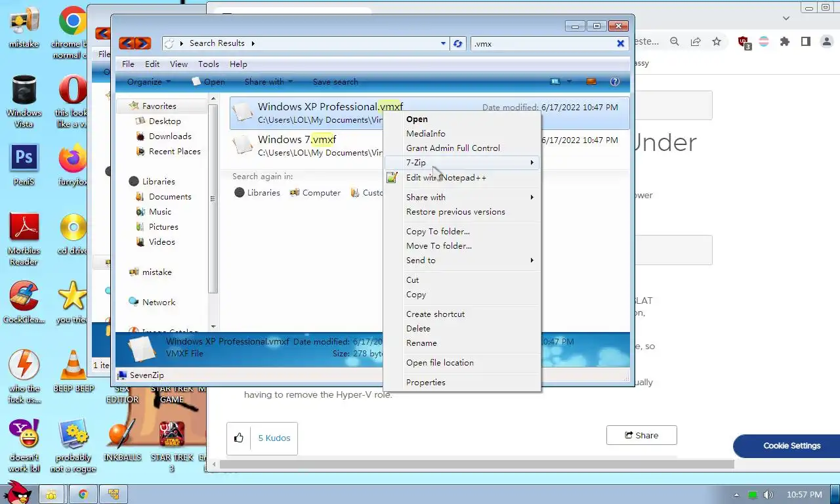840x504 pixels.
Task: Click Copy To folder... entry
Action: (462, 232)
